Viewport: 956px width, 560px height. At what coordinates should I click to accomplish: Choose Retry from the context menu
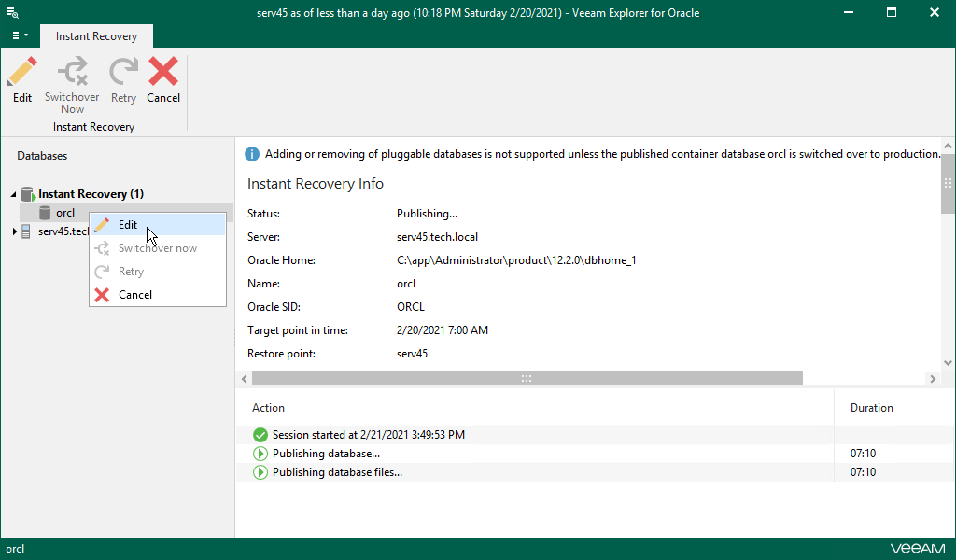click(157, 272)
